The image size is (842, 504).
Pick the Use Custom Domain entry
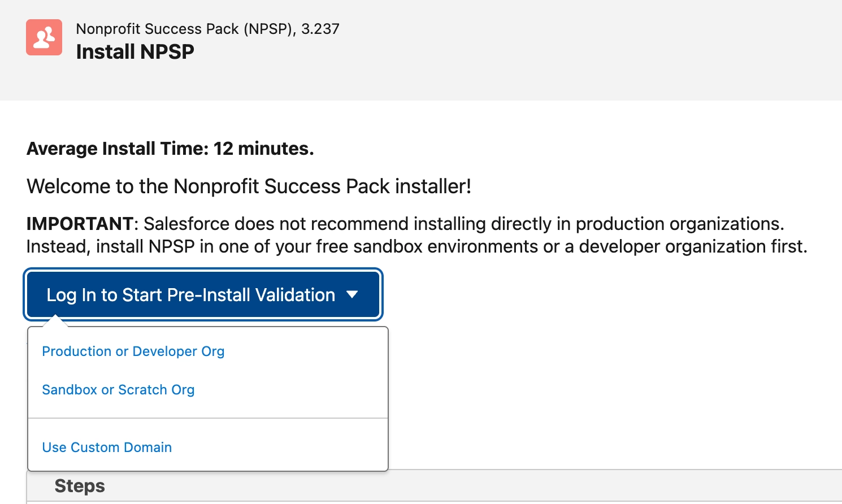[107, 447]
